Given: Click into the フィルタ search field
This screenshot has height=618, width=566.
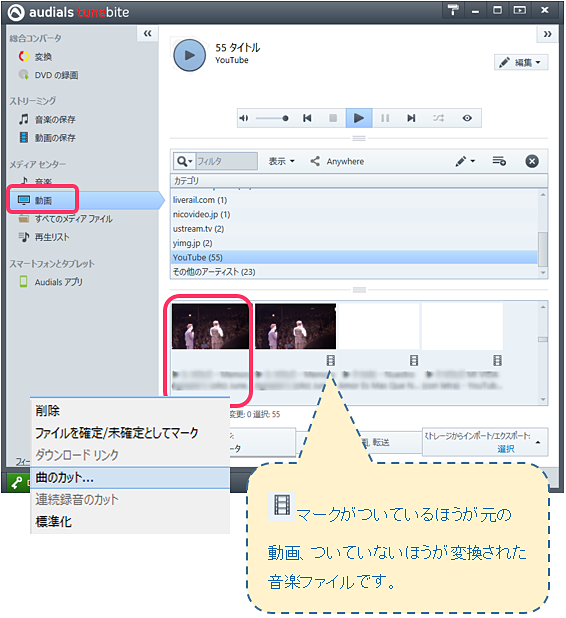Looking at the screenshot, I should pos(227,161).
